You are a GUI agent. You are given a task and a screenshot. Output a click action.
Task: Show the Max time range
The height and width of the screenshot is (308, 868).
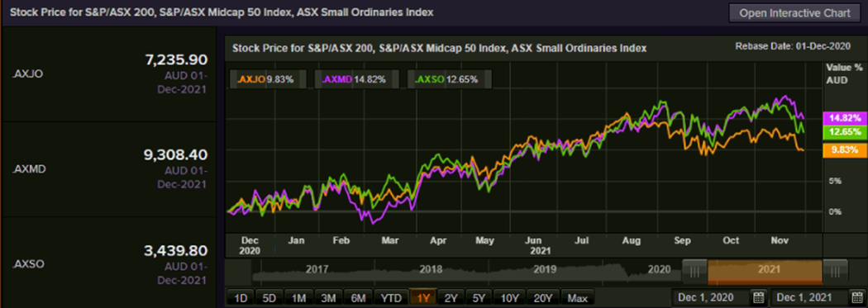click(x=577, y=298)
